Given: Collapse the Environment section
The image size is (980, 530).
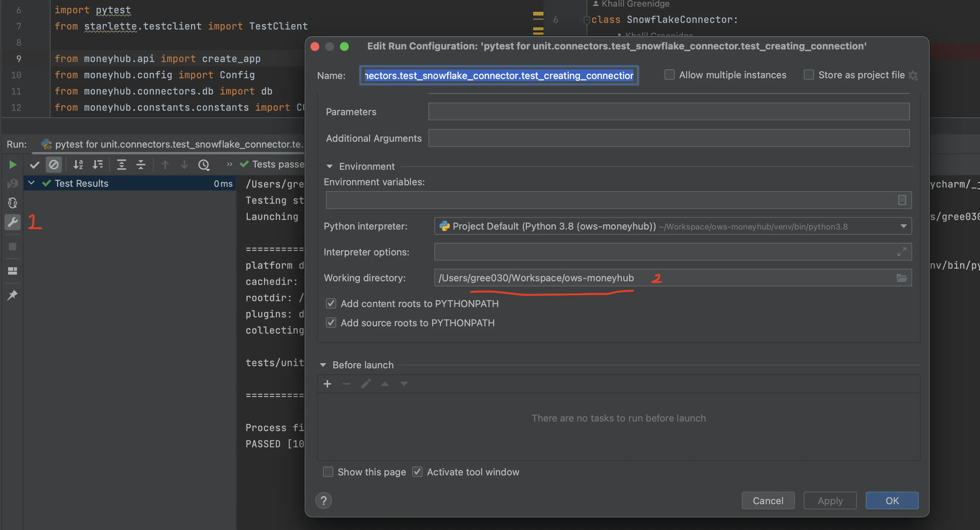Looking at the screenshot, I should click(330, 166).
